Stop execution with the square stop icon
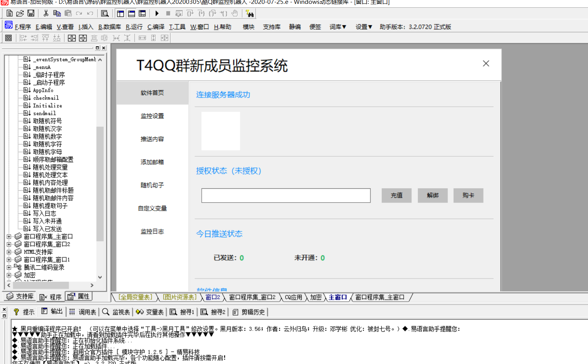This screenshot has height=364, width=588. [168, 13]
